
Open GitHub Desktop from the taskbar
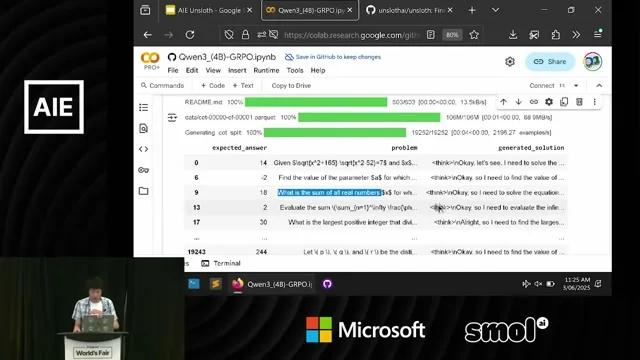click(327, 284)
